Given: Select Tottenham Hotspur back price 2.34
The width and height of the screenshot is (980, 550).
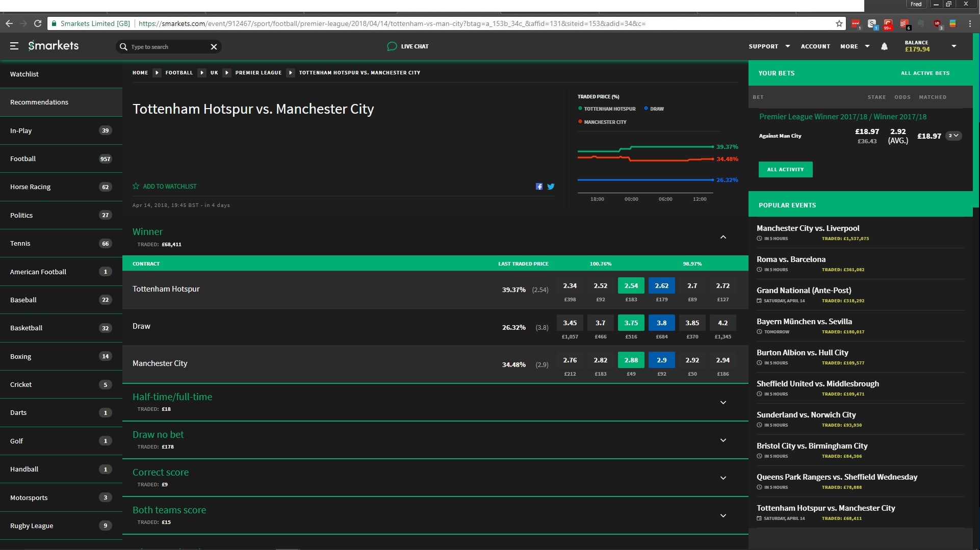Looking at the screenshot, I should click(x=570, y=286).
